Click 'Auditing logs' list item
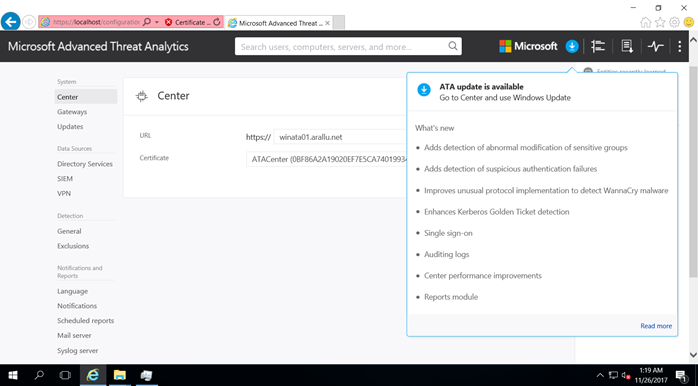Viewport: 698px width, 386px height. click(x=446, y=254)
